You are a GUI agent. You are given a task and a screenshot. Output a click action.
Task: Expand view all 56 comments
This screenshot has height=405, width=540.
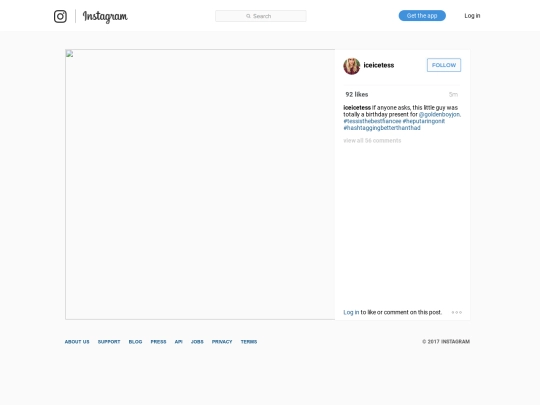pyautogui.click(x=372, y=141)
